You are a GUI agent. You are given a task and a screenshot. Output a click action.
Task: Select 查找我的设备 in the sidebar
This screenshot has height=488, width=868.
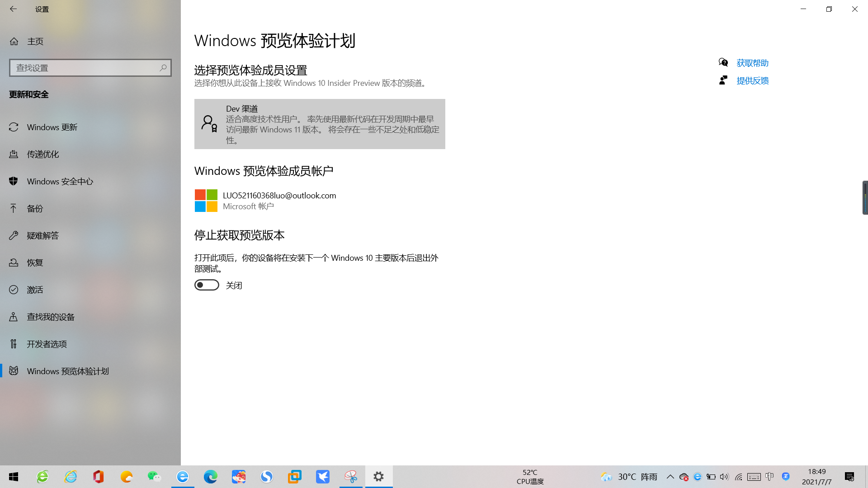click(90, 317)
